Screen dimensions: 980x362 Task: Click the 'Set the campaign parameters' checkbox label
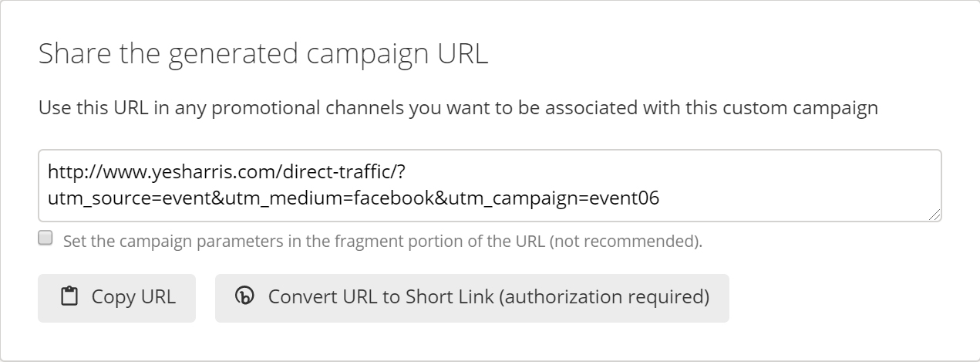pos(382,240)
